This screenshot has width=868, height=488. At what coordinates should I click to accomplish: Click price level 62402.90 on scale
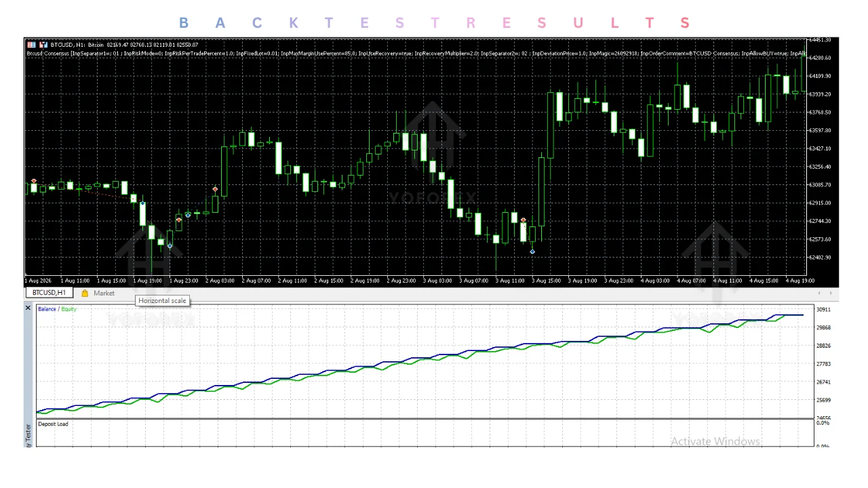(821, 257)
